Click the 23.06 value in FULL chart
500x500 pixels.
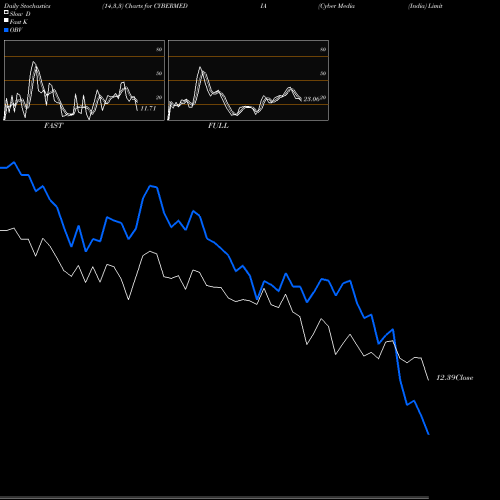pos(311,99)
